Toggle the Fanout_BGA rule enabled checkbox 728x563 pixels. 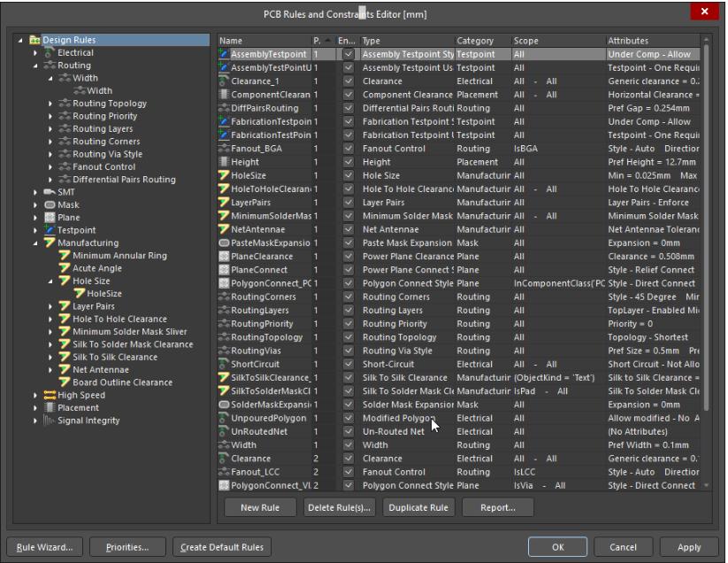click(x=348, y=149)
